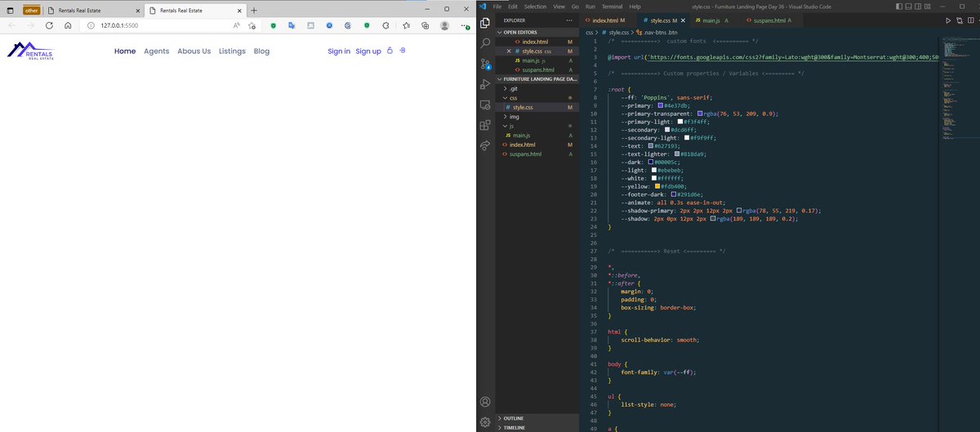Open a new tab in Edge
Screen dimensions: 980x432
tap(254, 10)
